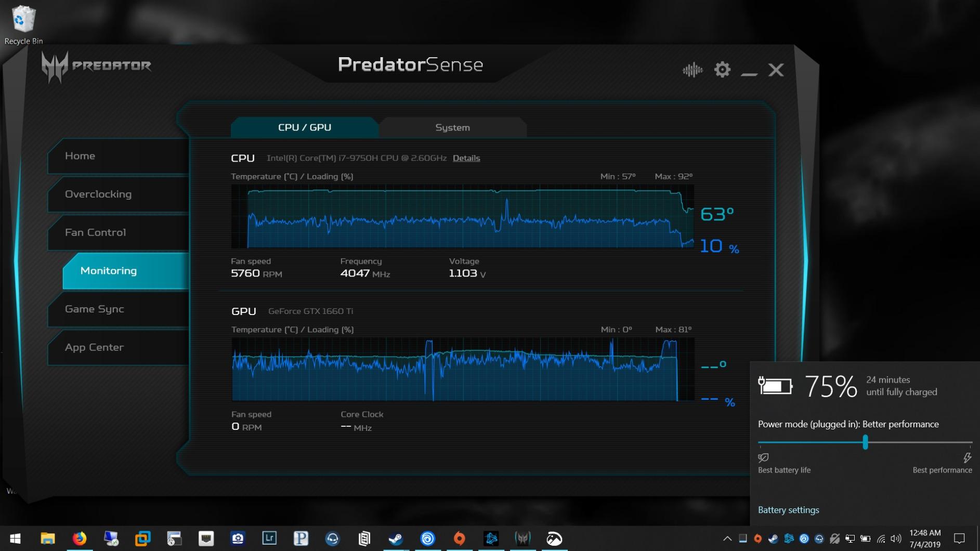Open Remote Desktop Connection taskbar icon

111,539
